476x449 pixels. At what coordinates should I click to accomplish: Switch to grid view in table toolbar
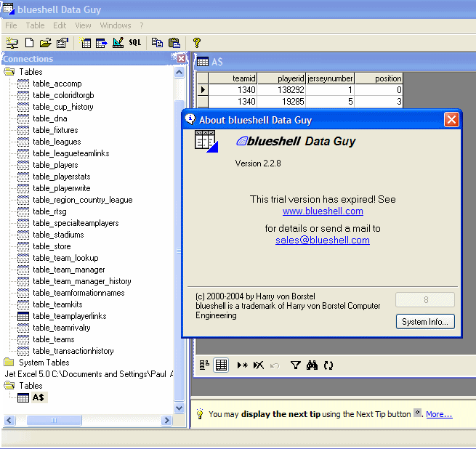click(x=221, y=365)
